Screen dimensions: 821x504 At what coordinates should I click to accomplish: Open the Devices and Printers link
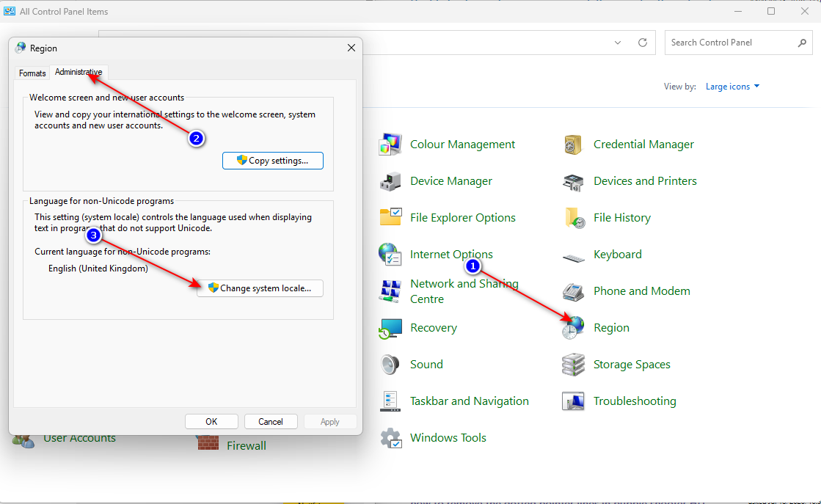[645, 181]
